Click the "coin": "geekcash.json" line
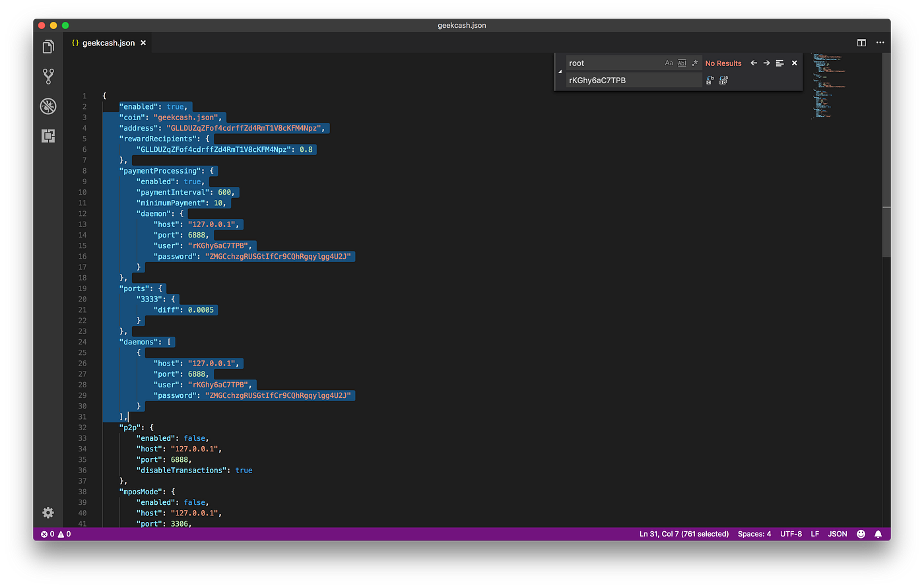This screenshot has height=588, width=924. tap(170, 117)
